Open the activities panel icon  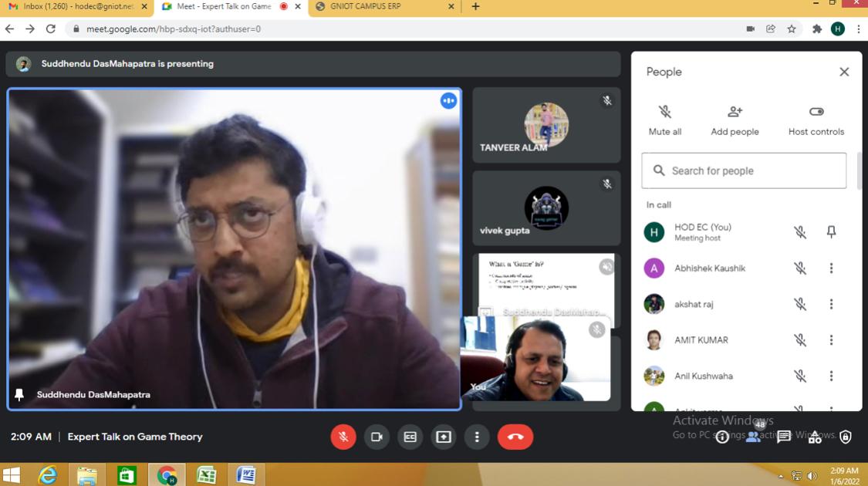815,437
